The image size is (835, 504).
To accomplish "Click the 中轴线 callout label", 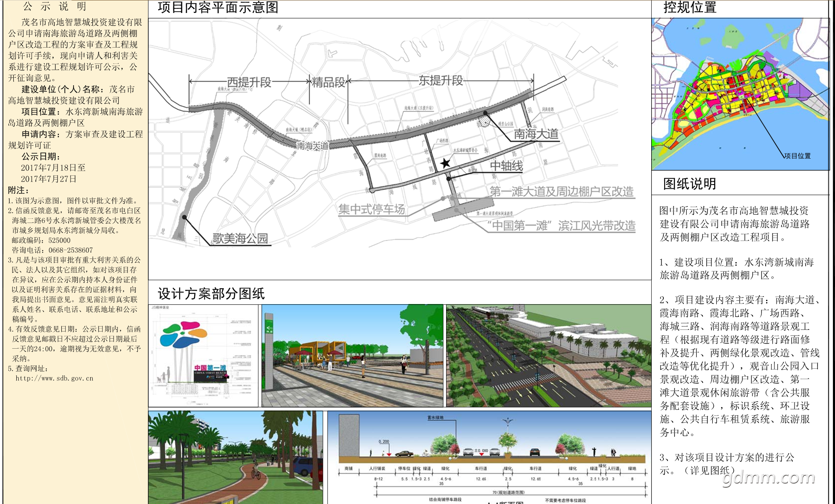I will tap(506, 166).
